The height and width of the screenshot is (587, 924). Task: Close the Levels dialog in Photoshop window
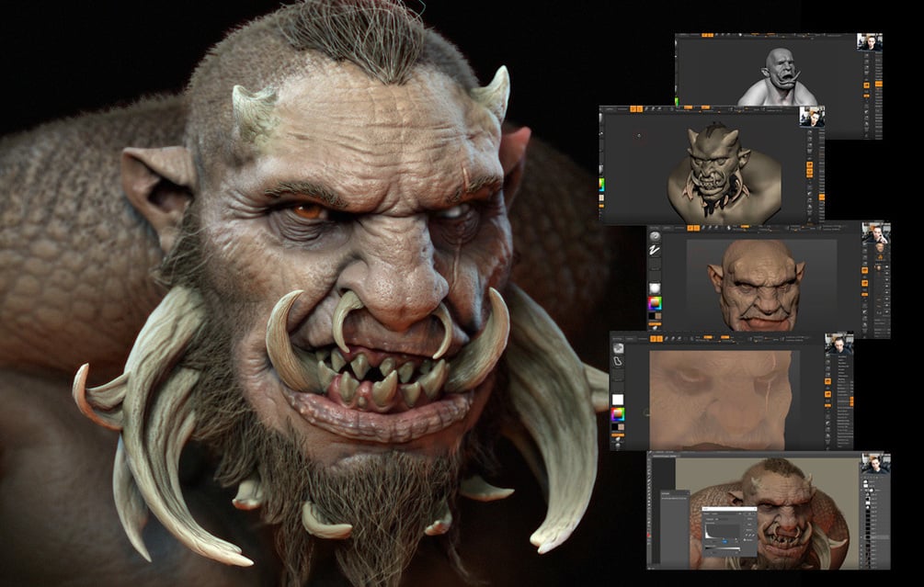pos(755,509)
